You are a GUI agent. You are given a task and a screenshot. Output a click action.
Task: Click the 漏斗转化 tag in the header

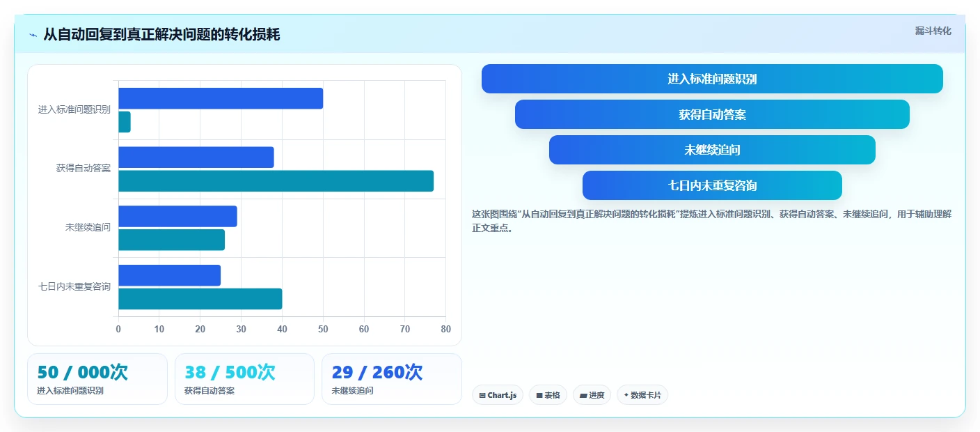tap(933, 31)
